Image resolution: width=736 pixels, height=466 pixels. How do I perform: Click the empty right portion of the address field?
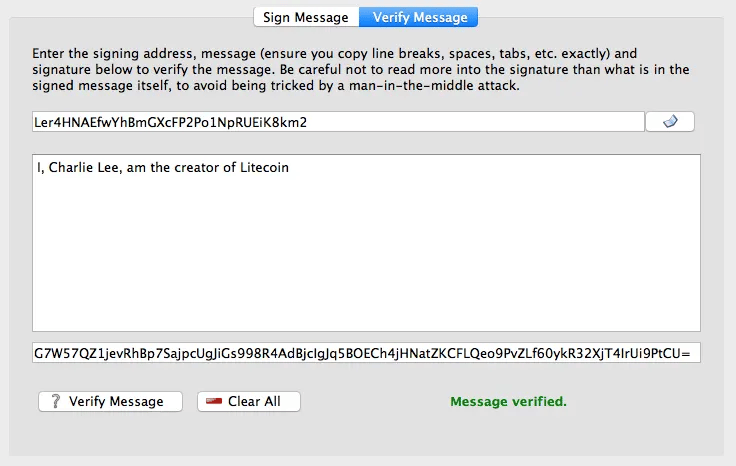coord(474,122)
